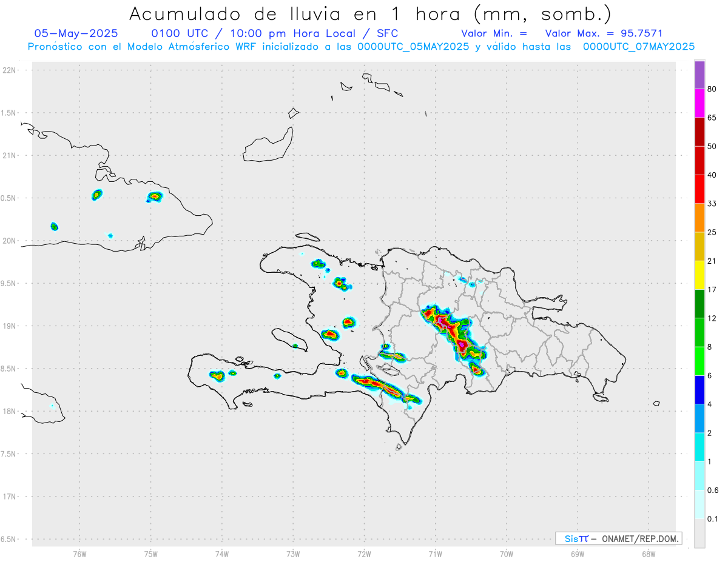
Task: Click the '68W' longitude label
Action: [x=649, y=554]
